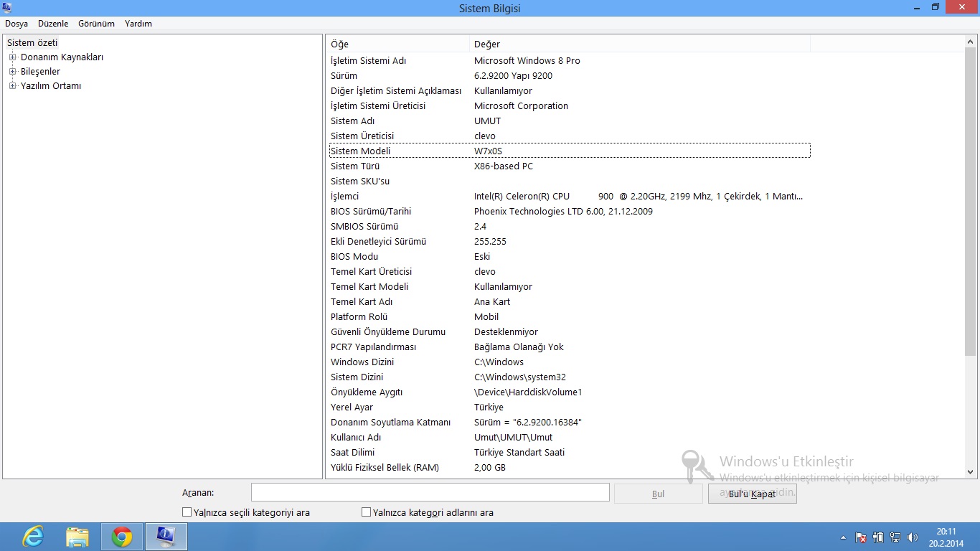Select Sistem özeti in the tree

(x=32, y=43)
